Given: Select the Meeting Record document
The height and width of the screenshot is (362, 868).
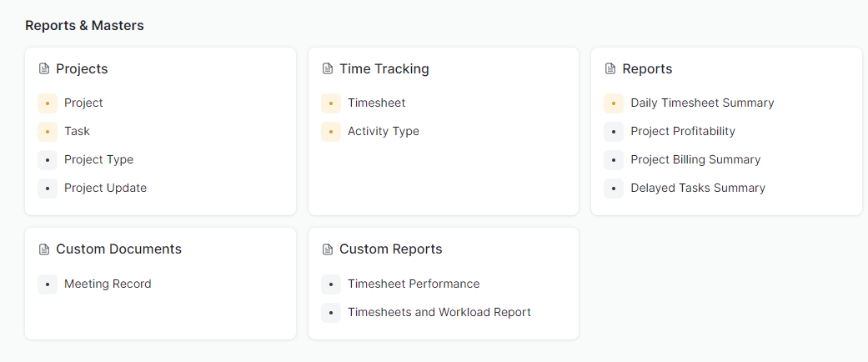Looking at the screenshot, I should (108, 284).
